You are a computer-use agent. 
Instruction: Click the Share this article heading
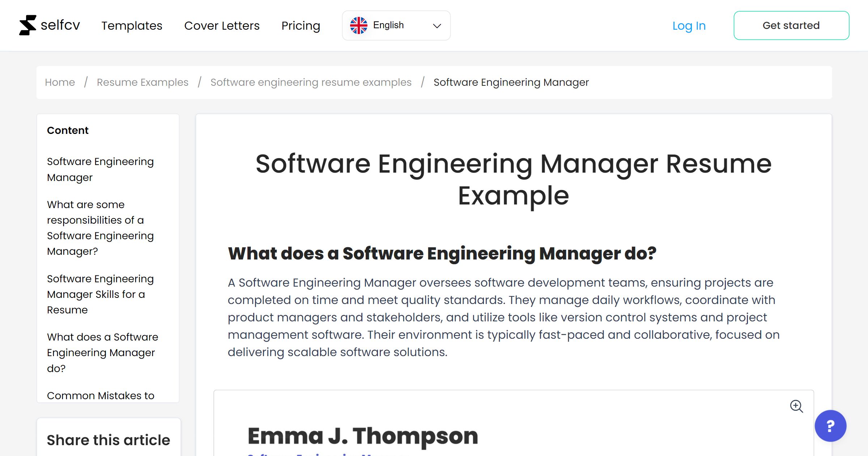pyautogui.click(x=109, y=440)
